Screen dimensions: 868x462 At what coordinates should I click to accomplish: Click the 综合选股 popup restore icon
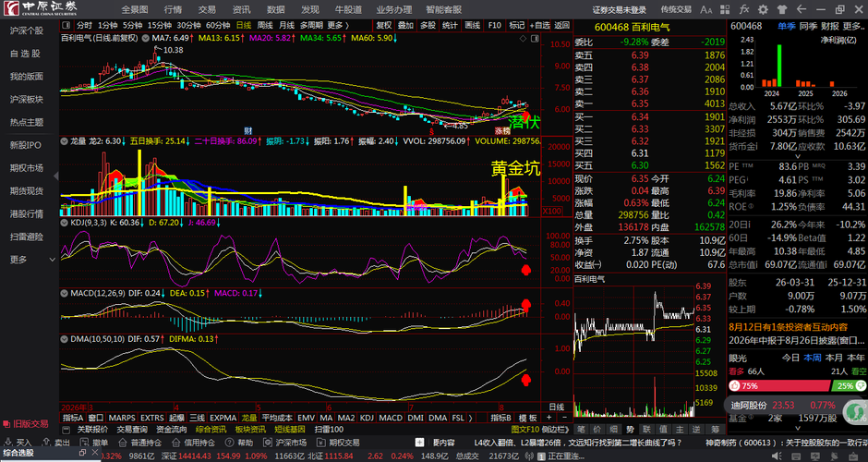82,453
